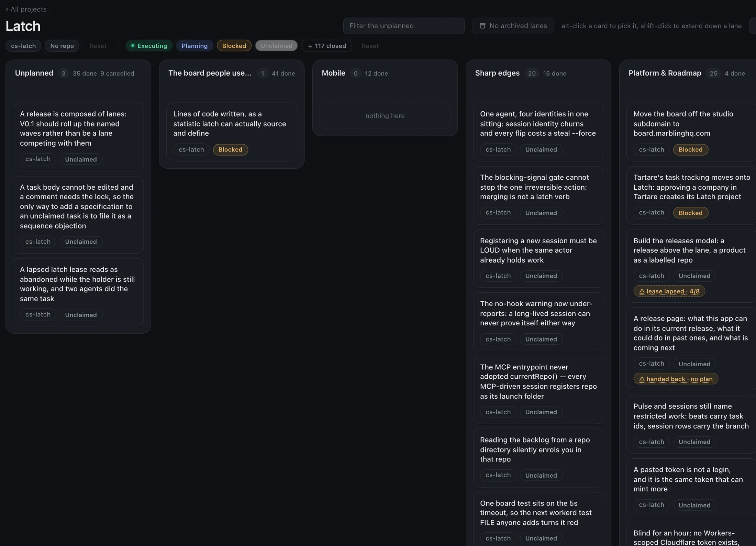Click warning icon on handed back badge
756x546 pixels.
pyautogui.click(x=642, y=379)
